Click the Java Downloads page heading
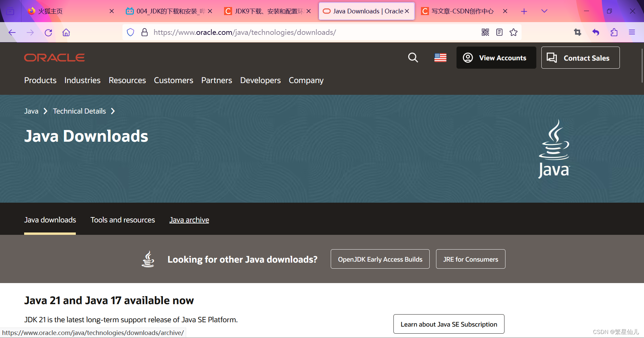Image resolution: width=644 pixels, height=338 pixels. pyautogui.click(x=86, y=136)
